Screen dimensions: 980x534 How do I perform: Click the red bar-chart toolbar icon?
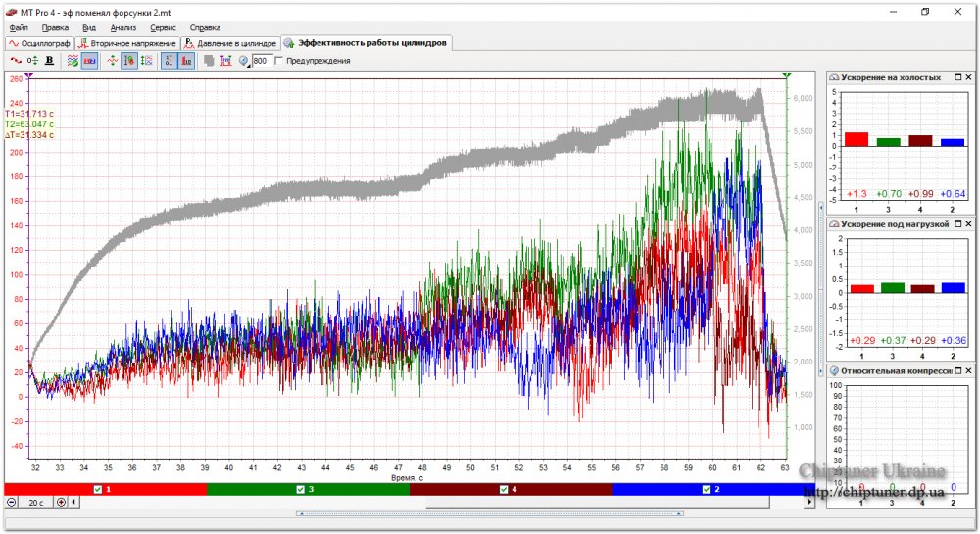pos(186,61)
